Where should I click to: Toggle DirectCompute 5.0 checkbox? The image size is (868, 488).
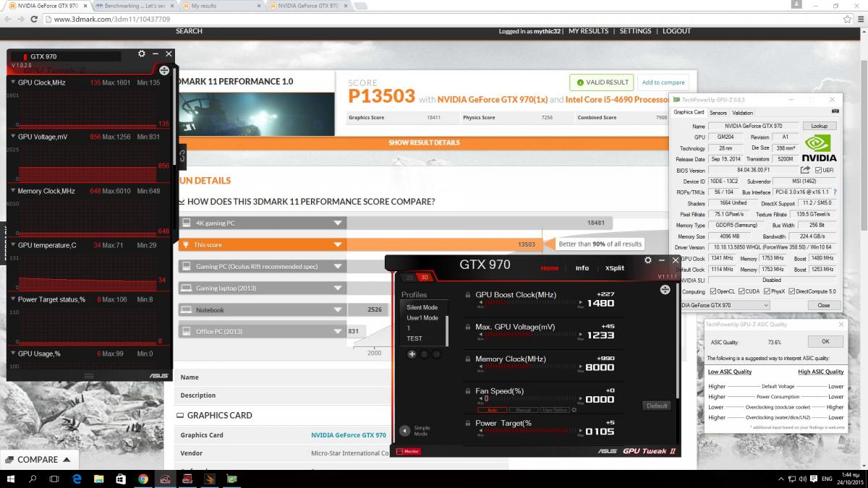click(792, 291)
